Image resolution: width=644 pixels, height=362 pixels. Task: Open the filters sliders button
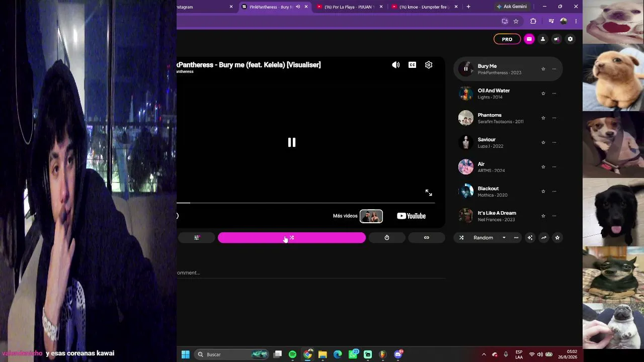(x=197, y=238)
